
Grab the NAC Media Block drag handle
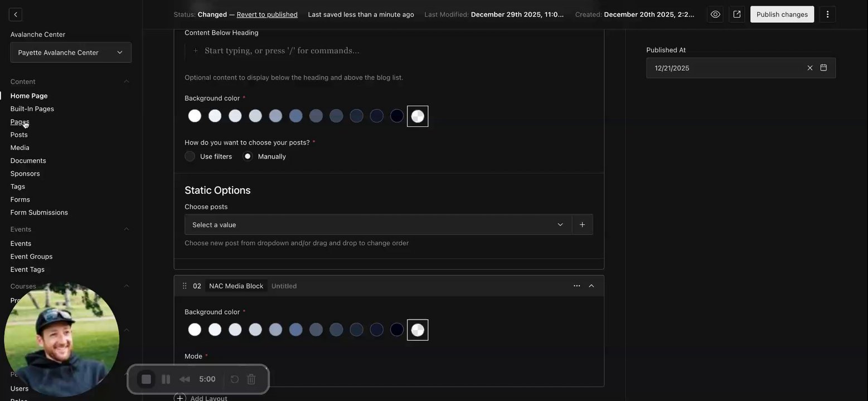tap(185, 286)
